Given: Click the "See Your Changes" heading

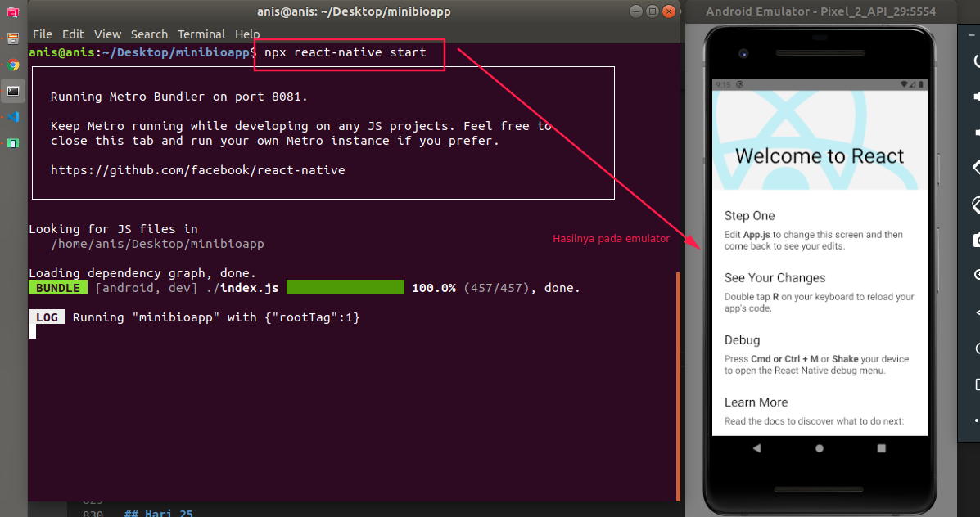Looking at the screenshot, I should pyautogui.click(x=775, y=278).
